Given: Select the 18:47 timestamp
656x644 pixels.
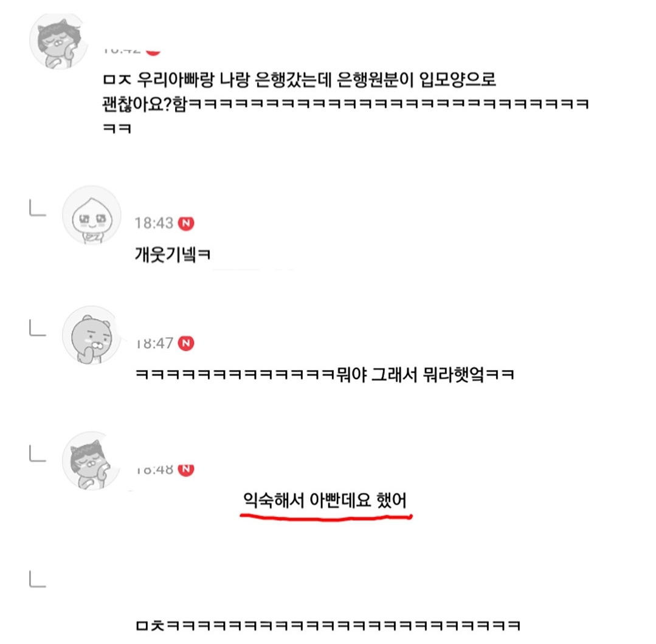Looking at the screenshot, I should (154, 343).
